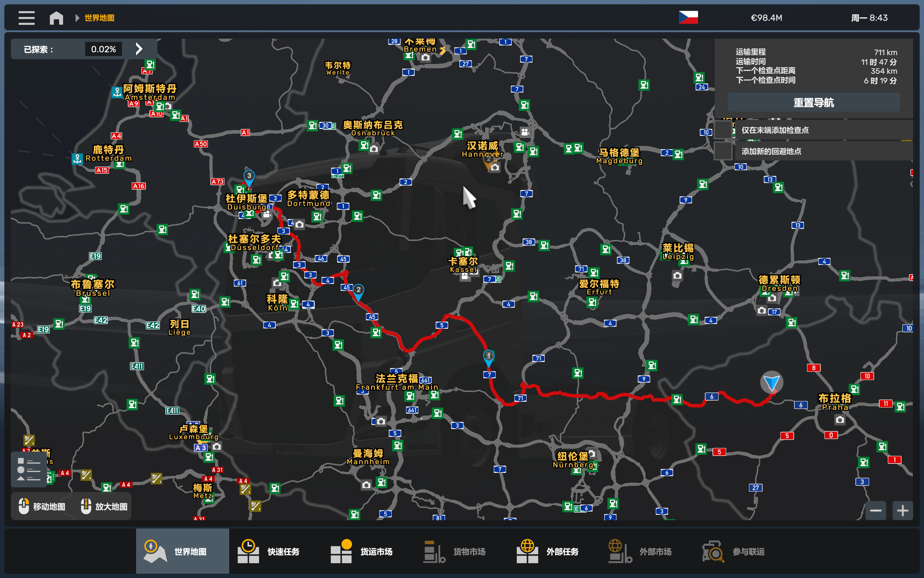This screenshot has width=924, height=578.
Task: Click the 354 km checkpoint distance value
Action: click(884, 71)
